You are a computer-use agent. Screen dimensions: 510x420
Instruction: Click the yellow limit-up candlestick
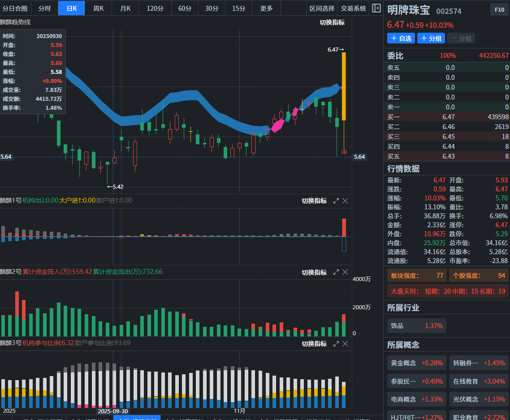[x=344, y=86]
